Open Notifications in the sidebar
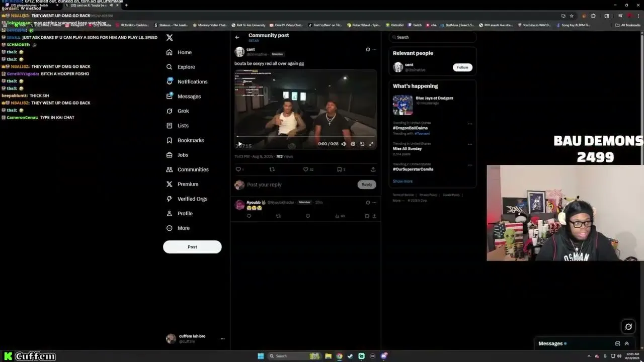This screenshot has height=362, width=644. [187, 81]
